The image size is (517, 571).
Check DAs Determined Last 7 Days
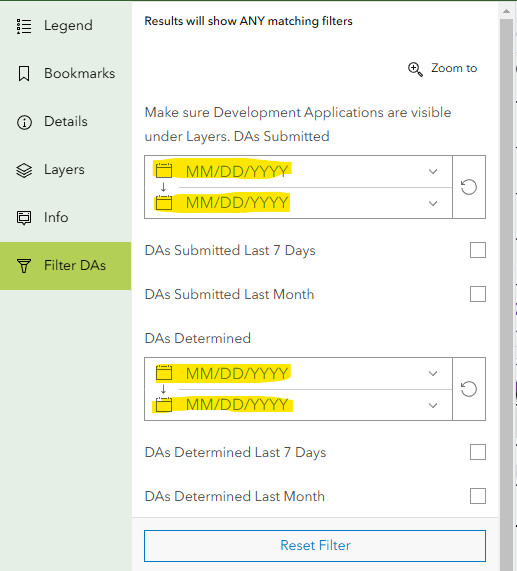(478, 452)
